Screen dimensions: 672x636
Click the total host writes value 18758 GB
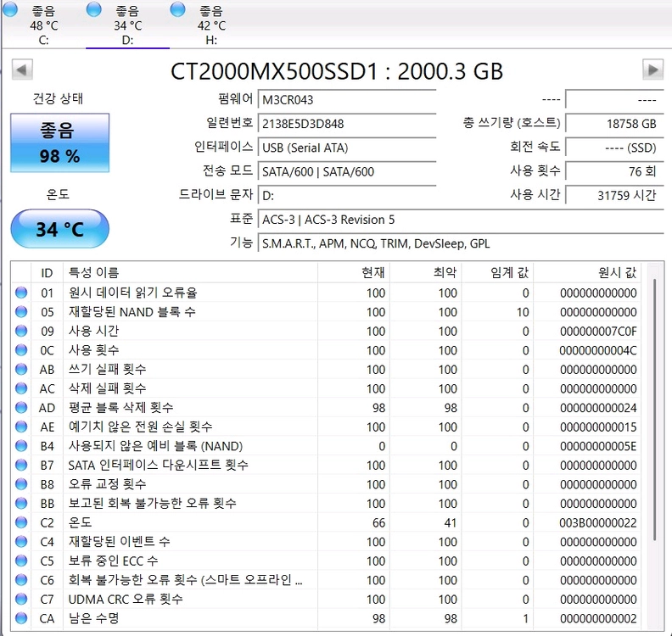(614, 124)
